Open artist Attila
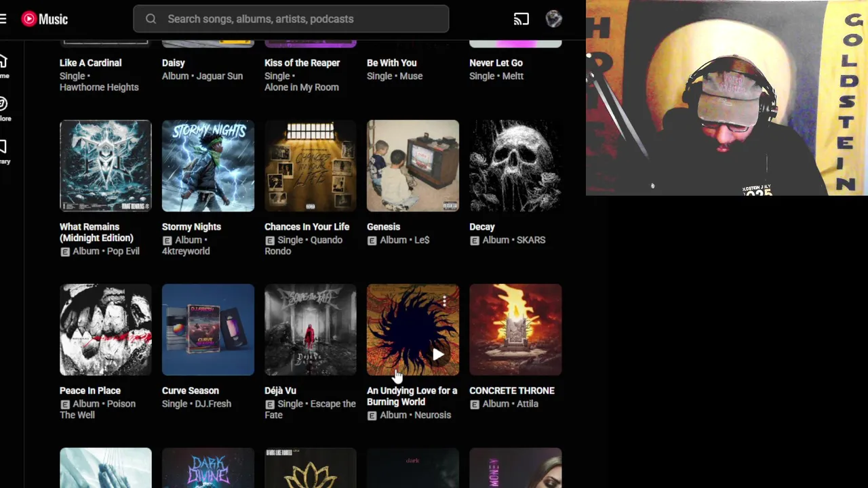 [x=528, y=404]
